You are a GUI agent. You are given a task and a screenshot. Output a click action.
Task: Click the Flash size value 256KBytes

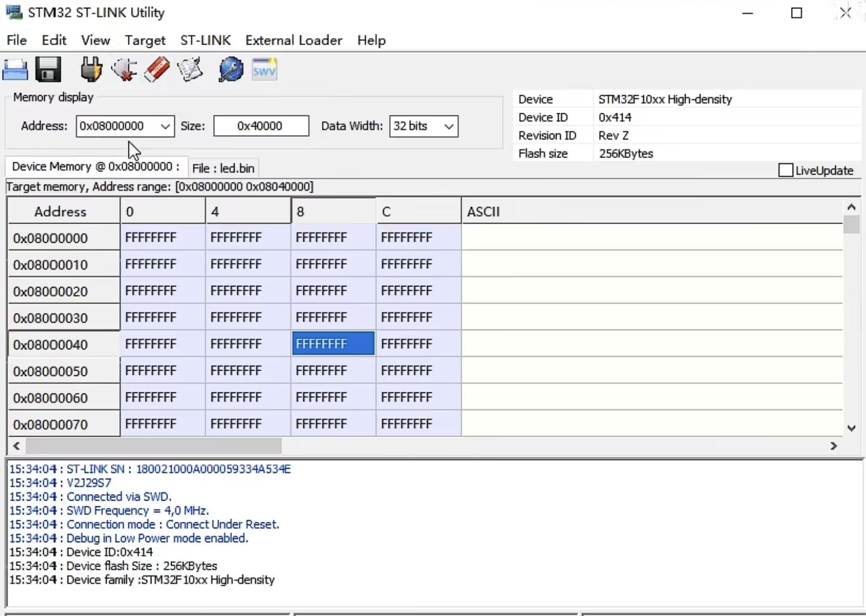click(x=626, y=153)
